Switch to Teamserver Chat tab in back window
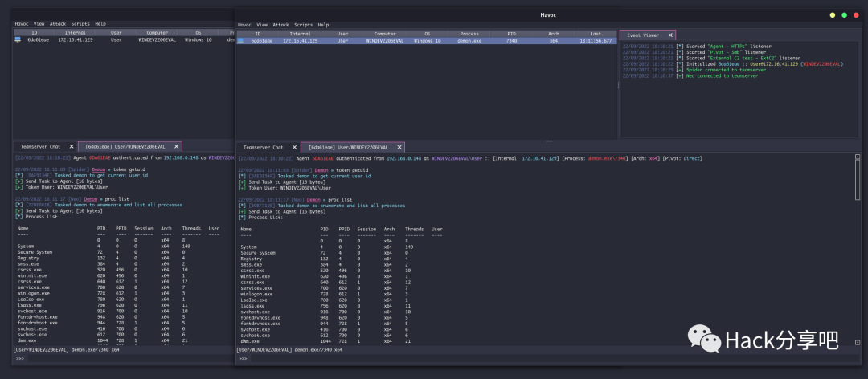 click(40, 147)
